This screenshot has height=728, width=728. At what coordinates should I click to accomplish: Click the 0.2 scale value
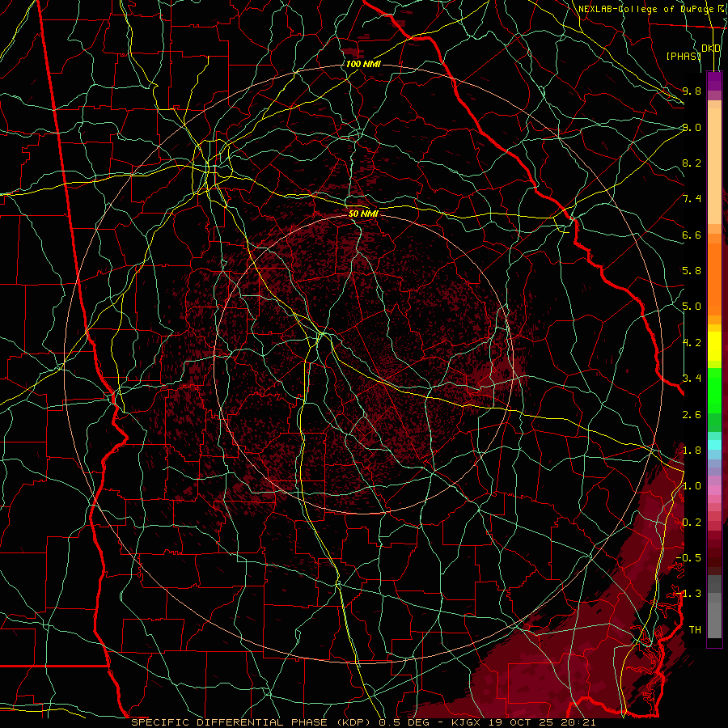click(x=692, y=523)
